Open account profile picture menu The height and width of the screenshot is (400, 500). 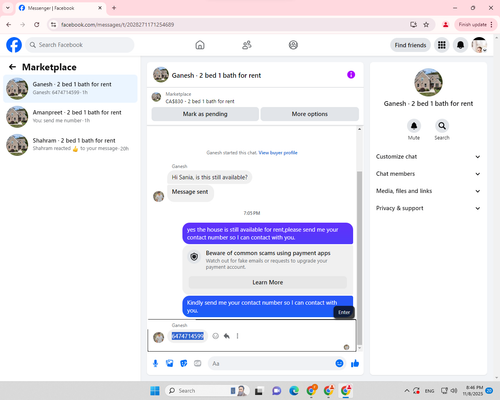click(x=479, y=45)
